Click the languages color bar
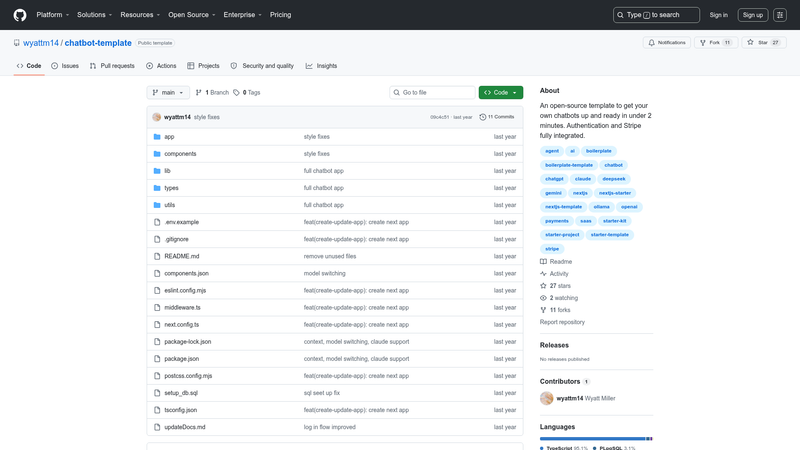The height and width of the screenshot is (450, 800). pyautogui.click(x=596, y=439)
